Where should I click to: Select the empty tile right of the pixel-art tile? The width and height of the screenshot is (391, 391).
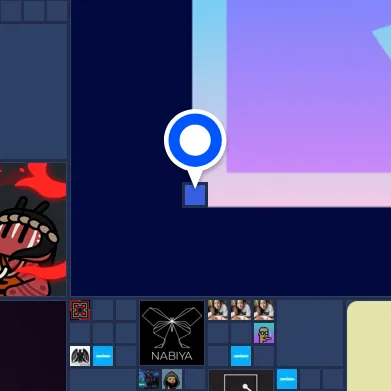click(x=103, y=310)
